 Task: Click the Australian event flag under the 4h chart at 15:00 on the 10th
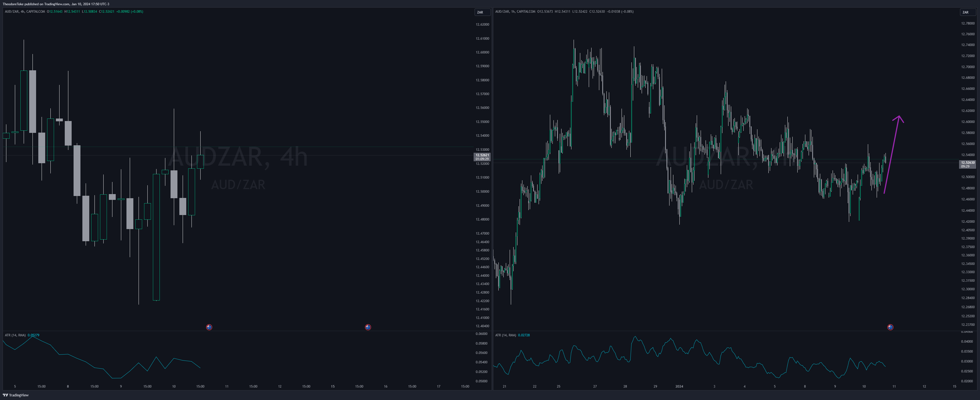pyautogui.click(x=209, y=327)
